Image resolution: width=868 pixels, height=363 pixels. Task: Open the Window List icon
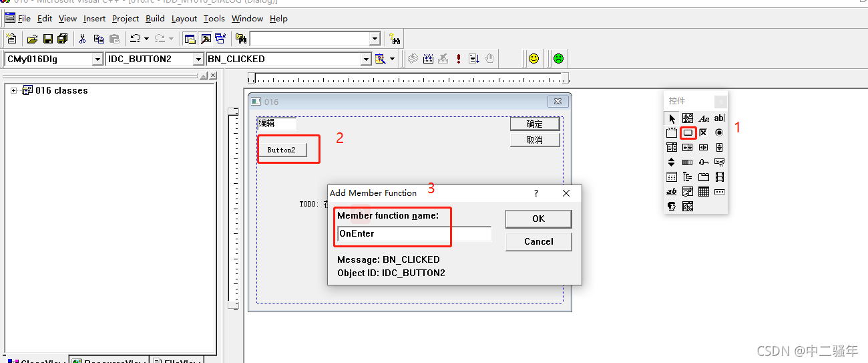[220, 39]
